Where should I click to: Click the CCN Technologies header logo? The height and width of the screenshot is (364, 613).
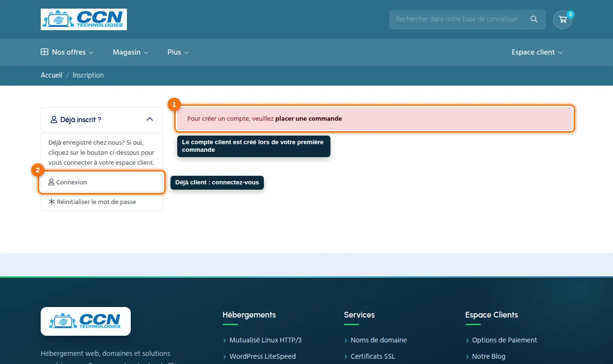click(84, 19)
